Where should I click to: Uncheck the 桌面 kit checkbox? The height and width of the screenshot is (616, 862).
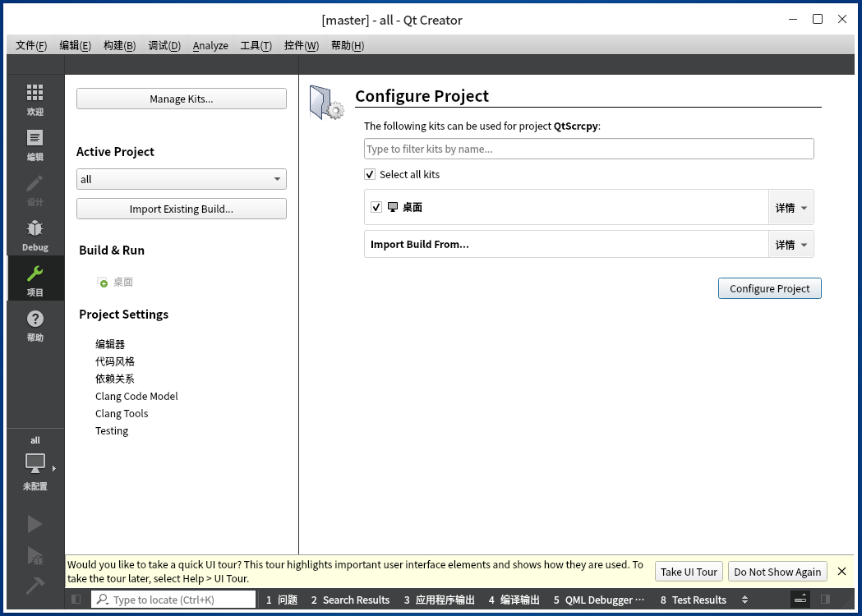pyautogui.click(x=376, y=207)
